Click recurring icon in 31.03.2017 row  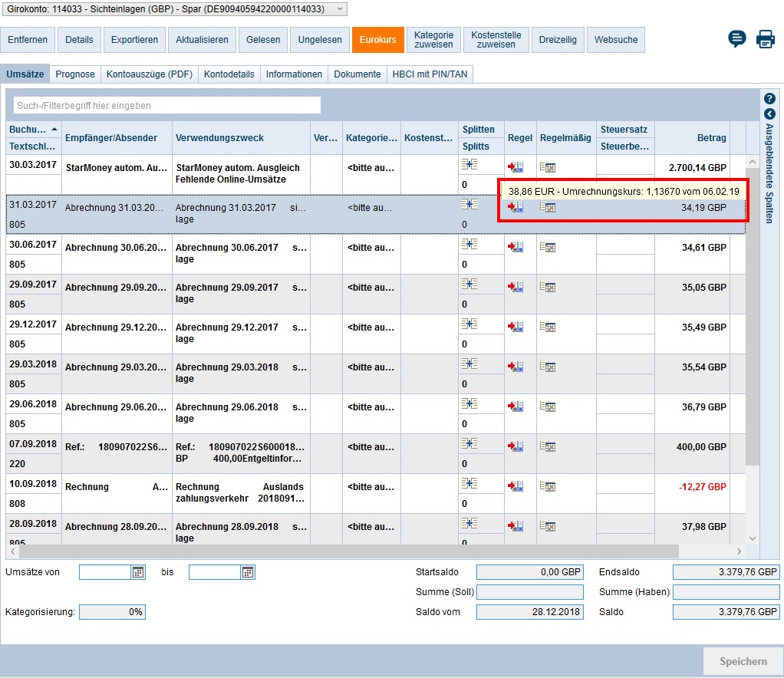tap(548, 207)
